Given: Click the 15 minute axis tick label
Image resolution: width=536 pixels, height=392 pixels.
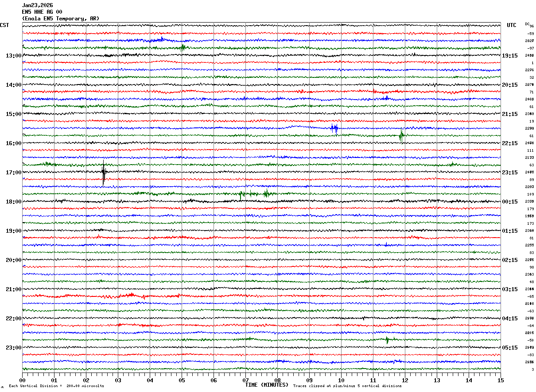Looking at the screenshot, I should pos(501,380).
